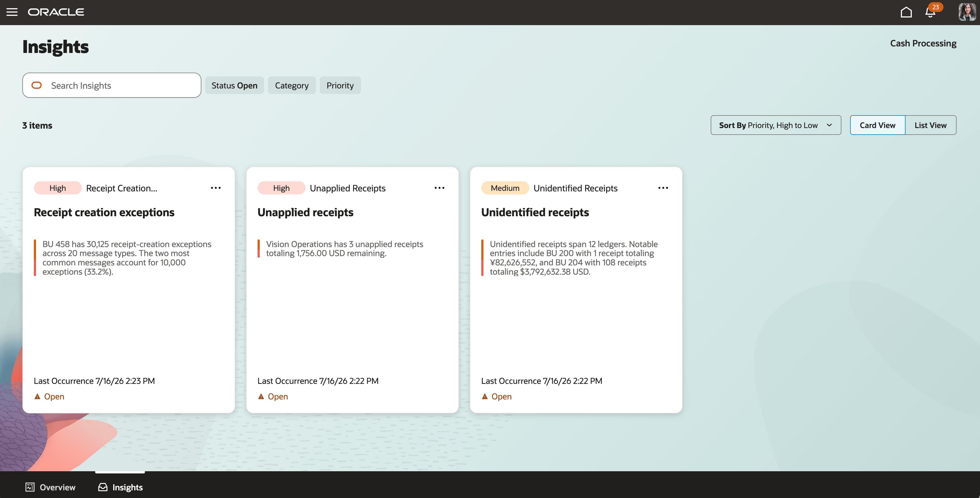Open the hamburger navigation menu

12,12
